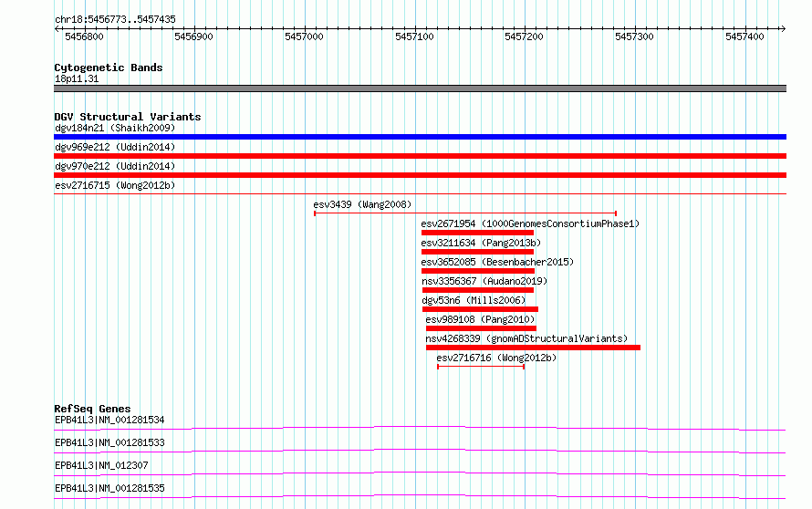
Task: Select esv2716715 (Wong2012b) label
Action: click(115, 185)
